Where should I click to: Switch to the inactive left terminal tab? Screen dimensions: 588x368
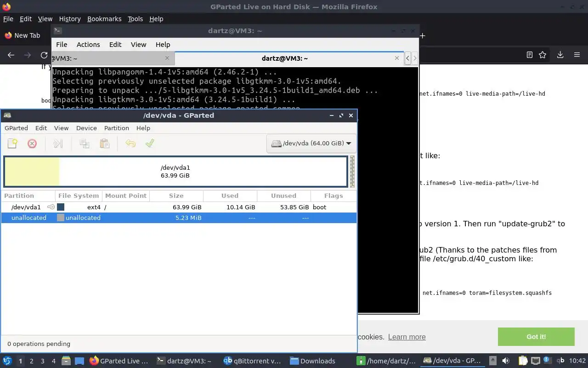click(113, 58)
